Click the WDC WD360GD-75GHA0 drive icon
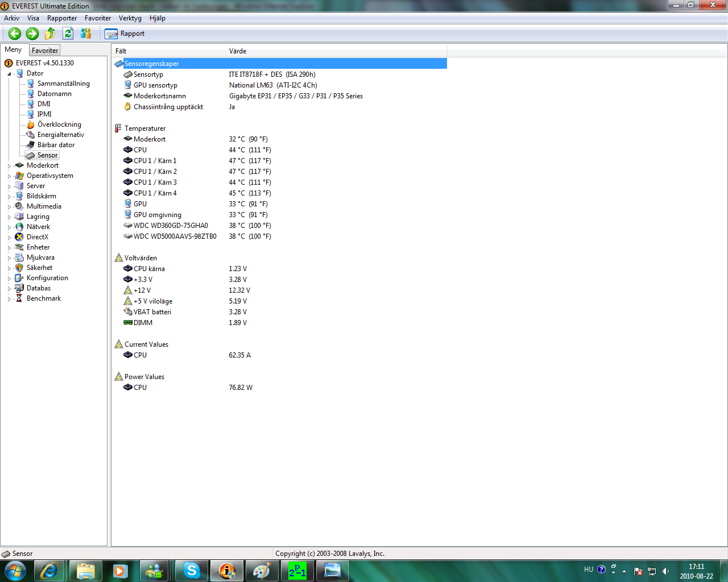Image resolution: width=728 pixels, height=582 pixels. tap(128, 226)
